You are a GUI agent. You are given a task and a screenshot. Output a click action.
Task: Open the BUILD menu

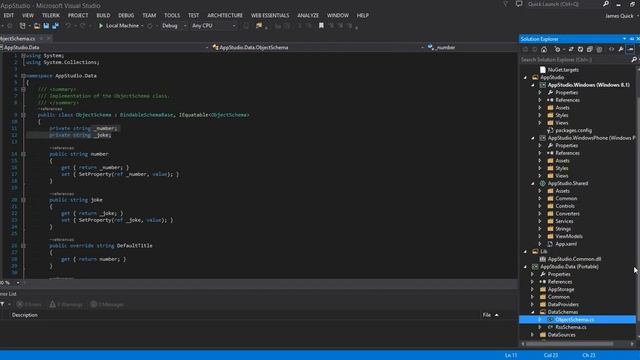click(x=103, y=15)
